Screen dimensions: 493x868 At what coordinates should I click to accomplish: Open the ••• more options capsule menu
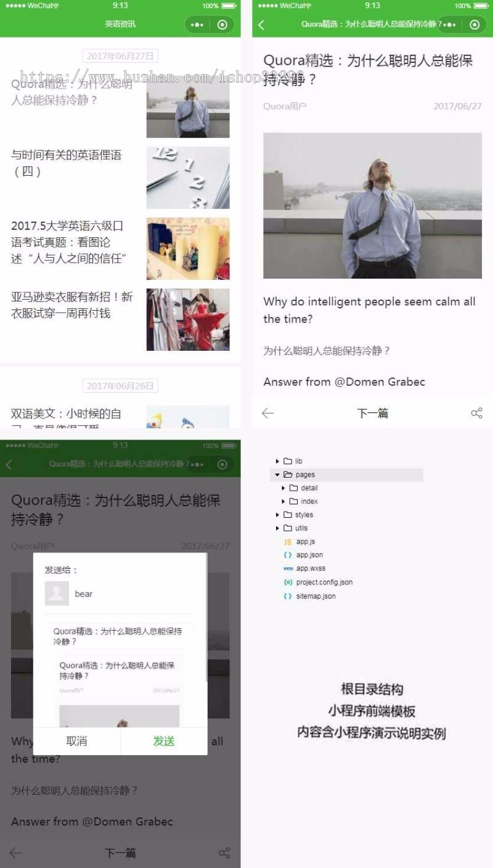tap(450, 25)
